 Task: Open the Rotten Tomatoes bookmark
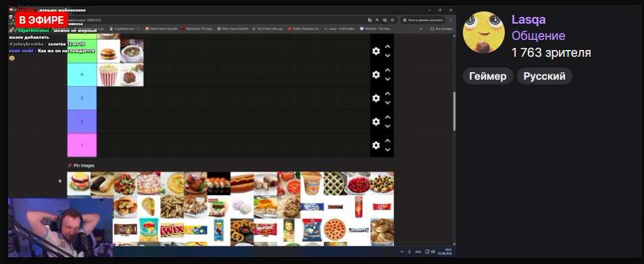point(304,29)
